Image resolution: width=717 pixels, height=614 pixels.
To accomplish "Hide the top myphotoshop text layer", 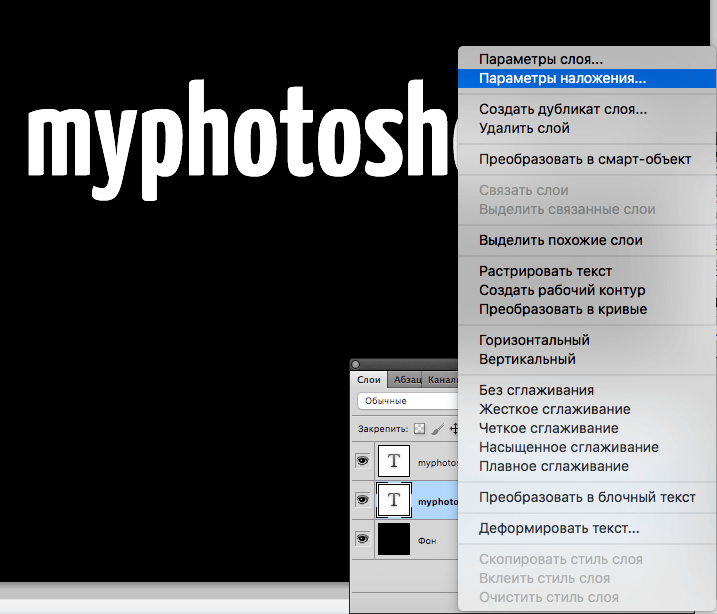I will [x=362, y=462].
